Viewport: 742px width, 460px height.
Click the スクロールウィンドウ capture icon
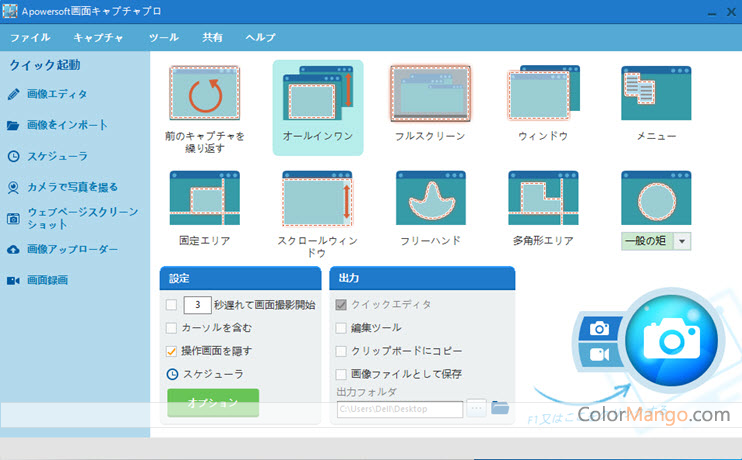coord(317,197)
